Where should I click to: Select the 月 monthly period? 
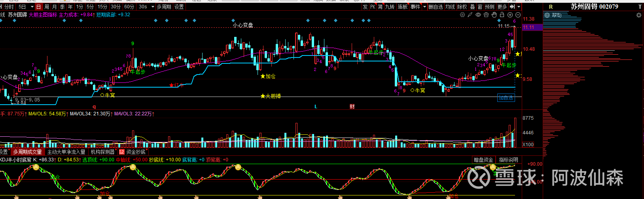tap(55, 7)
